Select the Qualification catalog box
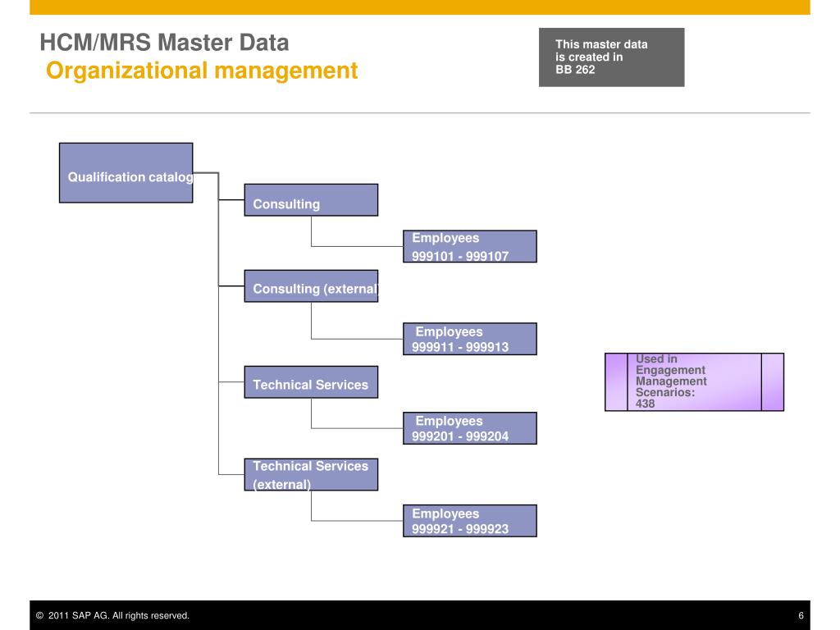Viewport: 840px width, 630px height. tap(126, 172)
